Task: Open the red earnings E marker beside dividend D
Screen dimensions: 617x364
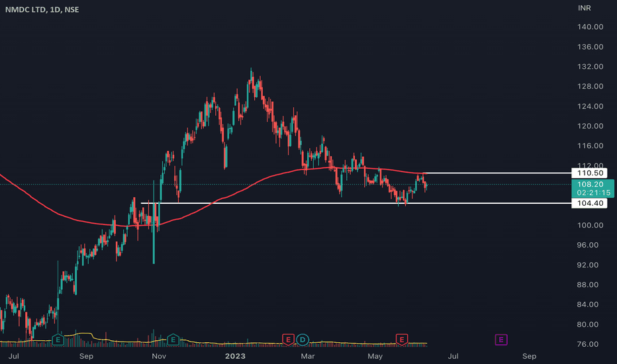Action: point(288,340)
